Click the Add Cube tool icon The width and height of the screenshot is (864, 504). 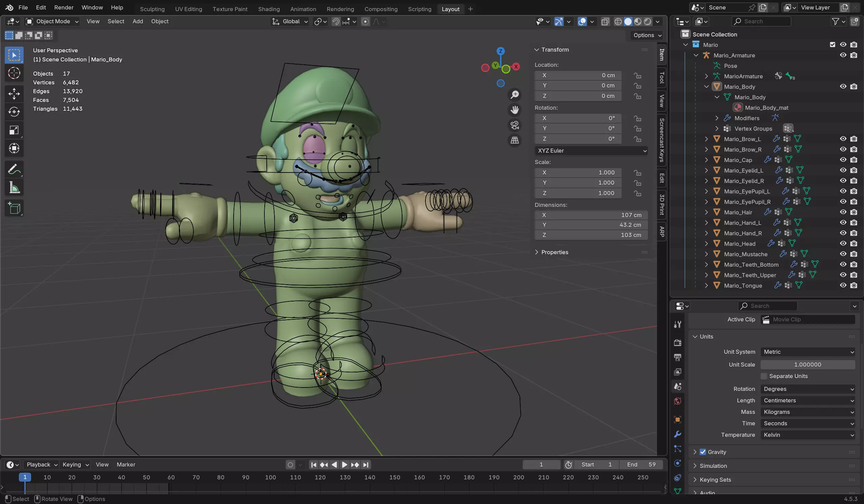coord(14,208)
